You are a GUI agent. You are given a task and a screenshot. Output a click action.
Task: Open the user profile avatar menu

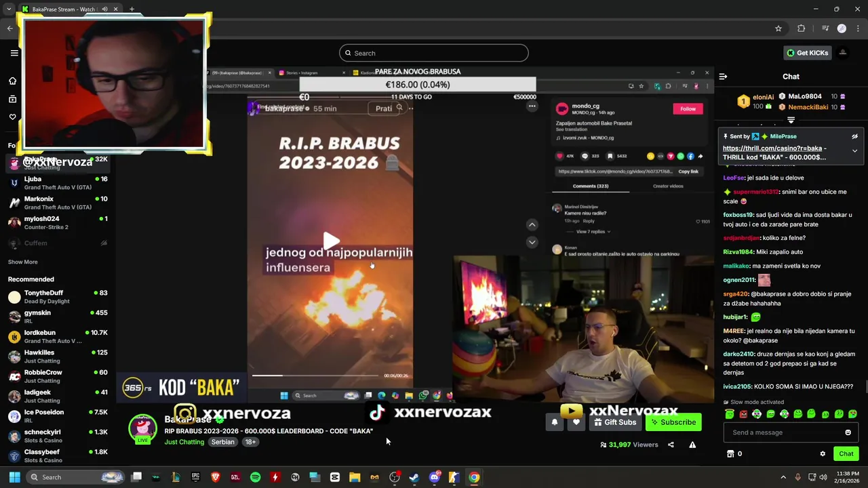[x=843, y=53]
